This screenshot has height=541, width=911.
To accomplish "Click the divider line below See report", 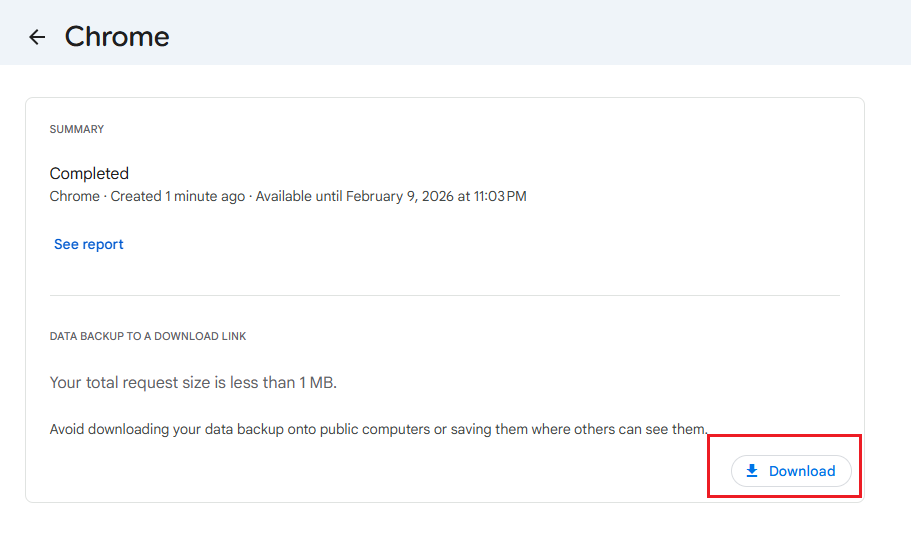I will tap(444, 295).
